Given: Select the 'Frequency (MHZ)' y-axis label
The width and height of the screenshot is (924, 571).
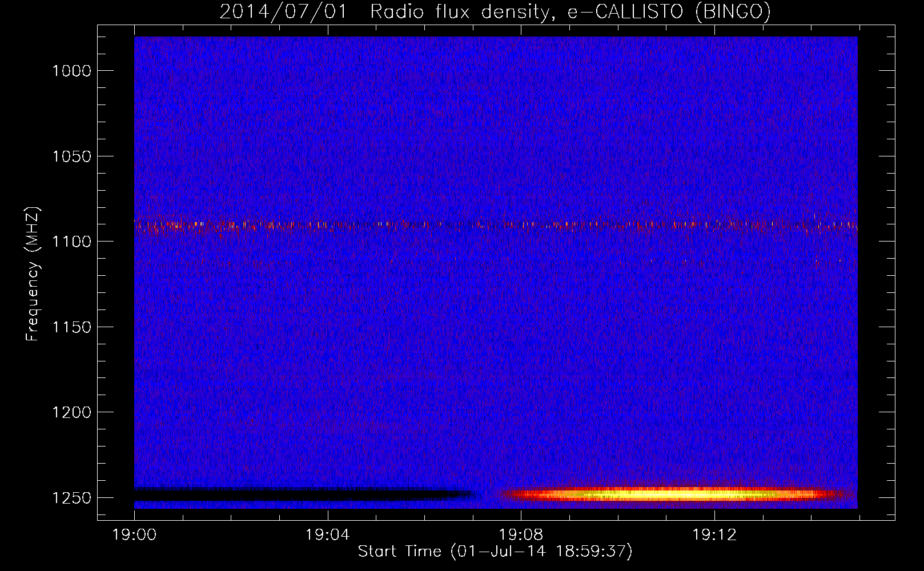Looking at the screenshot, I should tap(33, 274).
